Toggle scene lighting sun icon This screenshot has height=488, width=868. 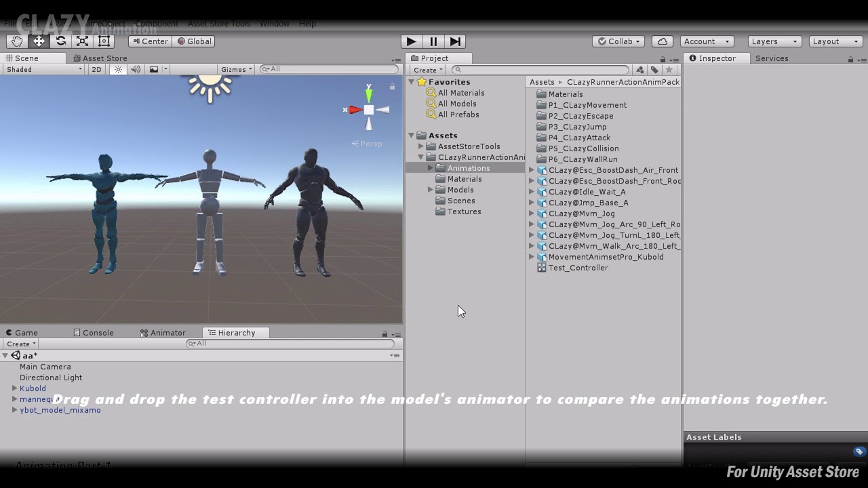tap(119, 69)
